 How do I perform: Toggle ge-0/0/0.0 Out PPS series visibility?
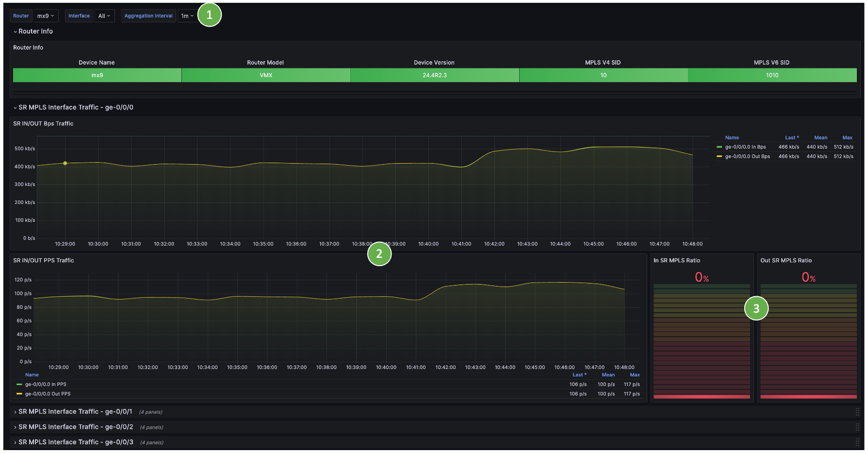click(x=48, y=394)
